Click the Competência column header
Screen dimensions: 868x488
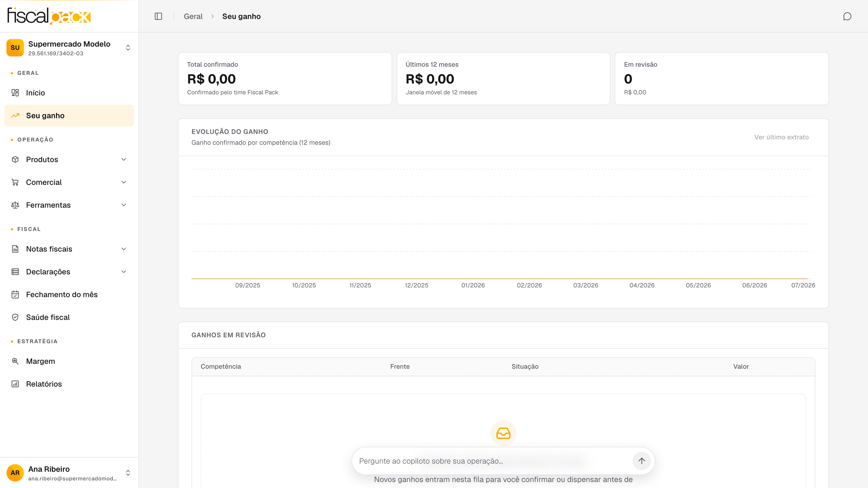point(221,367)
